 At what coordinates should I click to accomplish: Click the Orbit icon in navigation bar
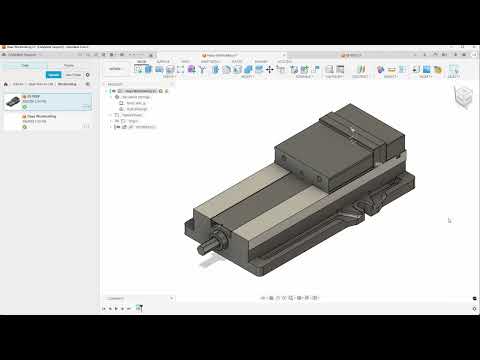[x=263, y=298]
